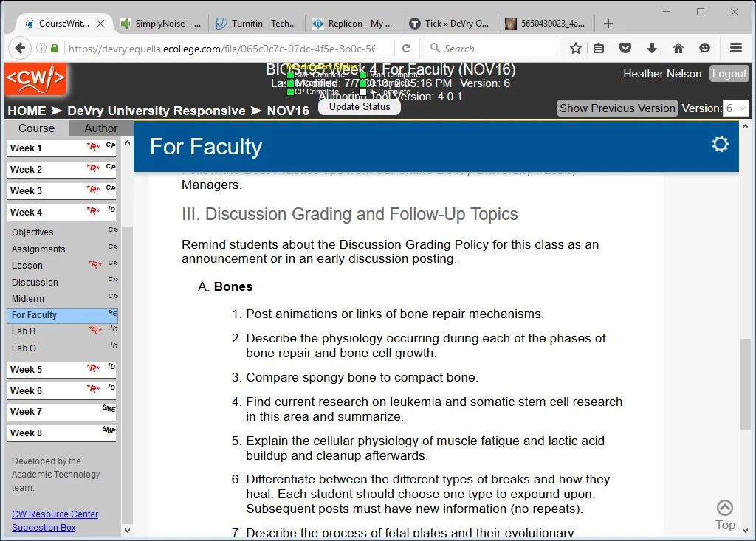Toggle the SME Complete checkbox

[290, 75]
